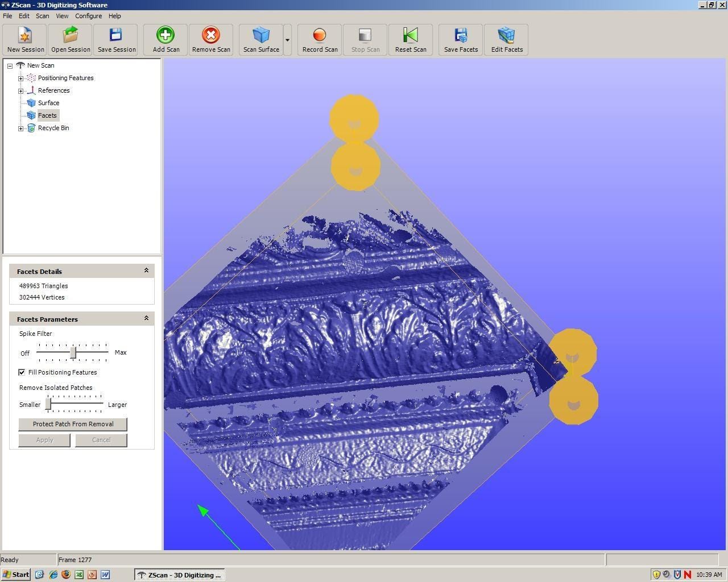Launch Firefox from quick launch bar
Image resolution: width=728 pixels, height=582 pixels.
tap(66, 575)
